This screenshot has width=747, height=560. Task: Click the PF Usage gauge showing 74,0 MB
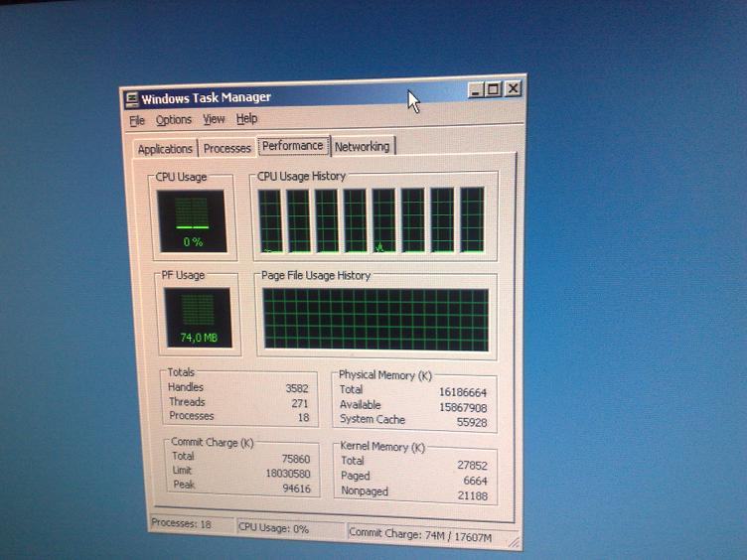[x=198, y=317]
